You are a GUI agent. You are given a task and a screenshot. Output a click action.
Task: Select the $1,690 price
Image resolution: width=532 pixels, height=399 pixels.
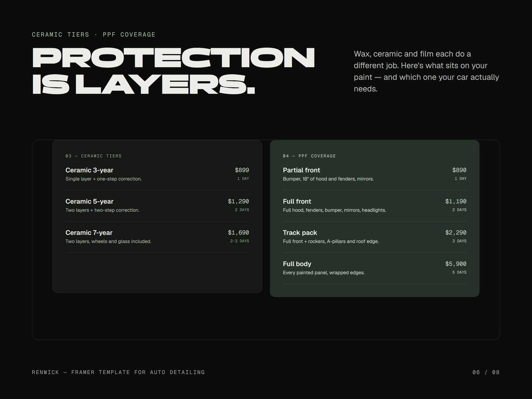coord(238,232)
